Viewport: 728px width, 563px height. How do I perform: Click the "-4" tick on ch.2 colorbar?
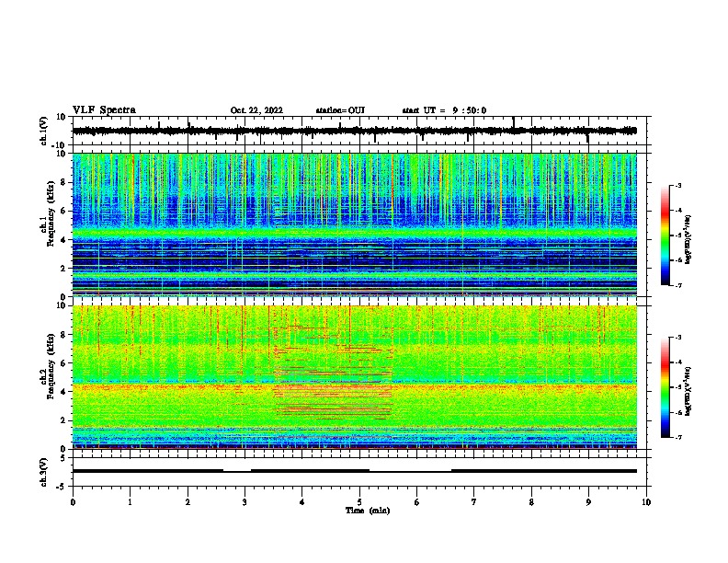point(677,362)
